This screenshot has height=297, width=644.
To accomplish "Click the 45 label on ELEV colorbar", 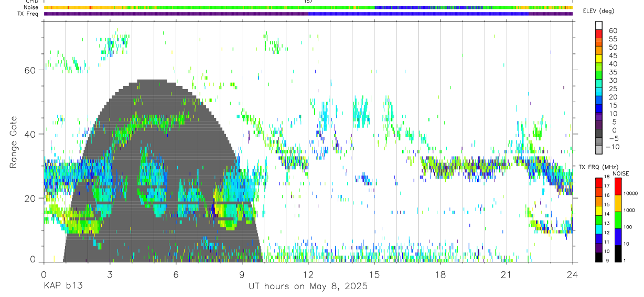I will tap(613, 56).
